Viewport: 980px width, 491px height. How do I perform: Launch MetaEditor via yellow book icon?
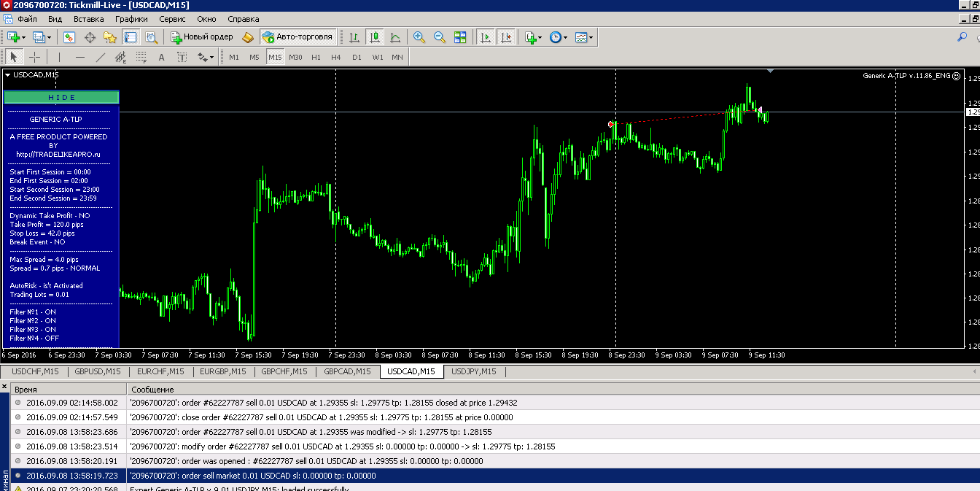coord(248,36)
